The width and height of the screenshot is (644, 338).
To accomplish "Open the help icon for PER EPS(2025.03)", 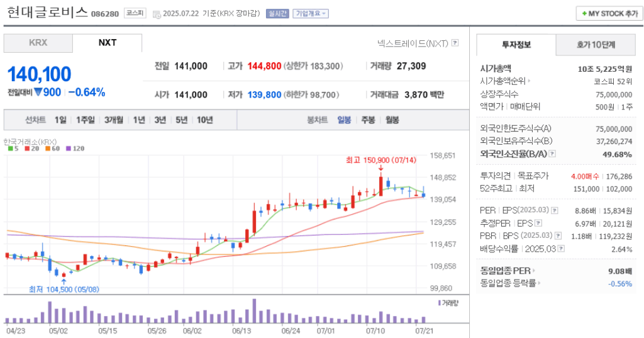I will [x=555, y=210].
